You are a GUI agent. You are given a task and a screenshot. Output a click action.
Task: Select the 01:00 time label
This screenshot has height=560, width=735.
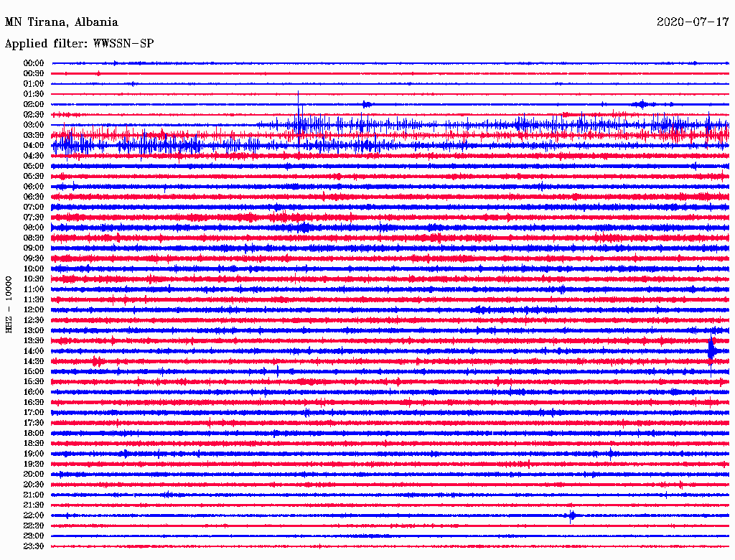[x=34, y=83]
